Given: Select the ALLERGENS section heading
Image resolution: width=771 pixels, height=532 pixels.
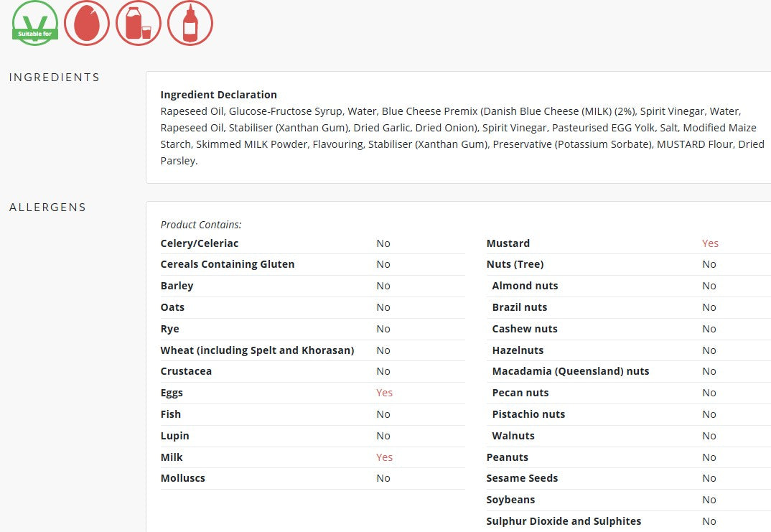Looking at the screenshot, I should pyautogui.click(x=47, y=207).
